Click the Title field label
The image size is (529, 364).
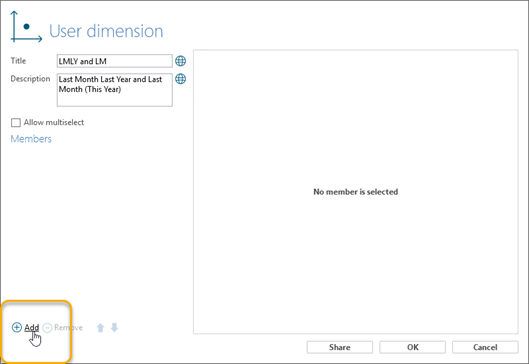tap(18, 61)
